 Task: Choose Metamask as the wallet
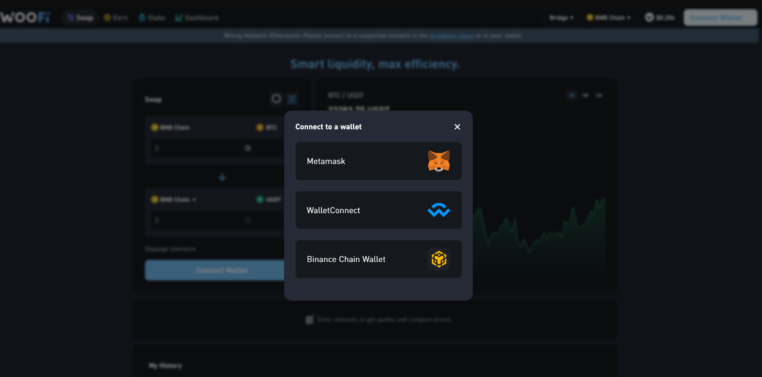click(379, 161)
